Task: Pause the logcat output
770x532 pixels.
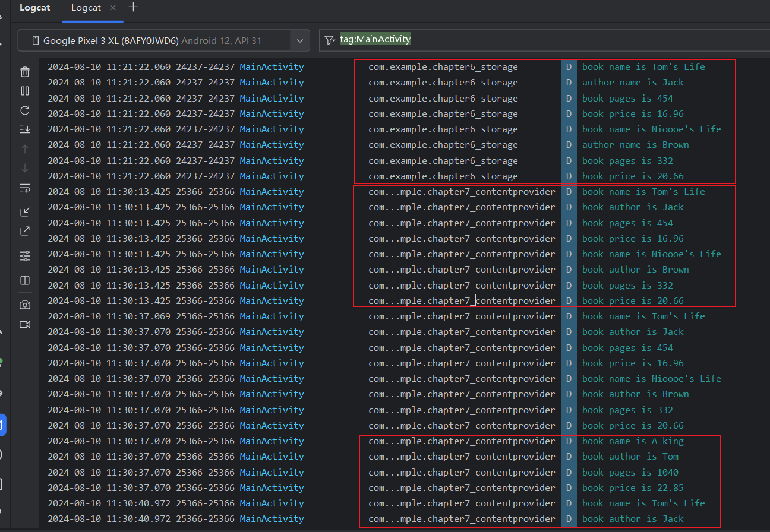Action: coord(25,91)
